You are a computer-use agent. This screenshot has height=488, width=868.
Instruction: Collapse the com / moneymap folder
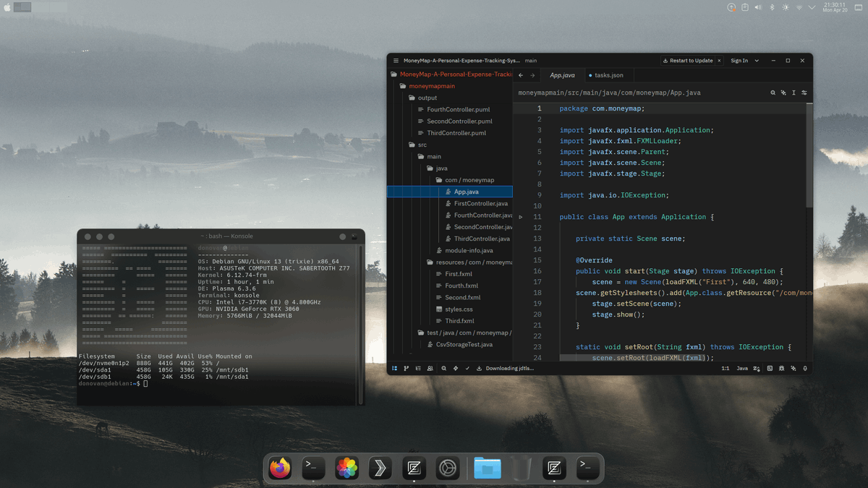[x=450, y=180]
